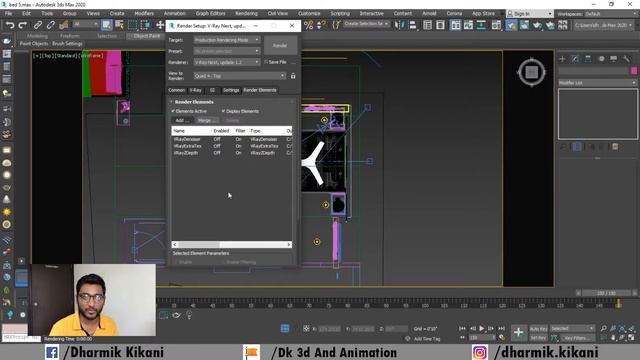Open the Curve Editor
The height and width of the screenshot is (360, 640).
[468, 25]
